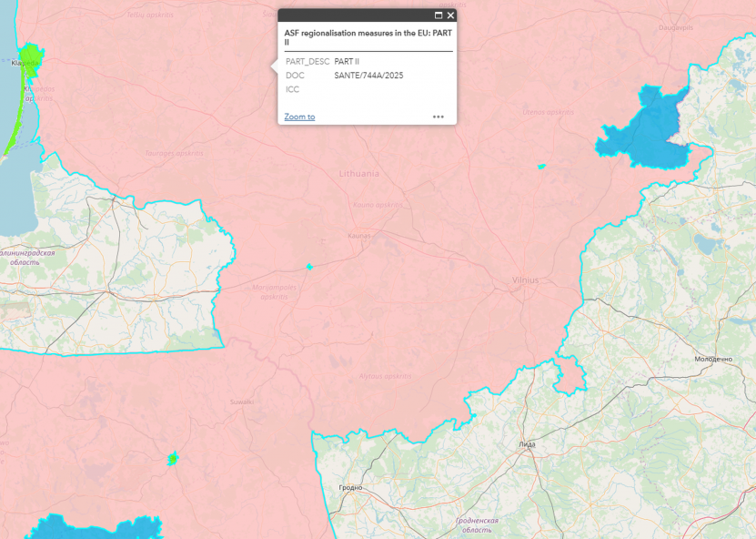The height and width of the screenshot is (539, 756).
Task: Open the popup's three-dot more options menu
Action: 438,117
